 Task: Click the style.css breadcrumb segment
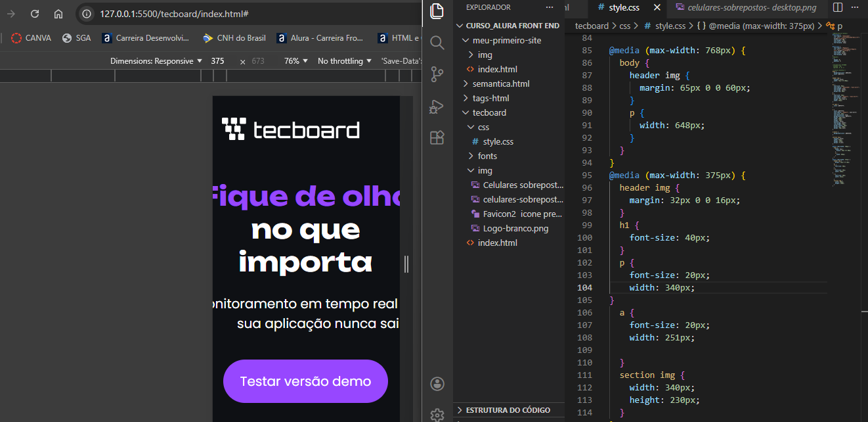[x=664, y=26]
